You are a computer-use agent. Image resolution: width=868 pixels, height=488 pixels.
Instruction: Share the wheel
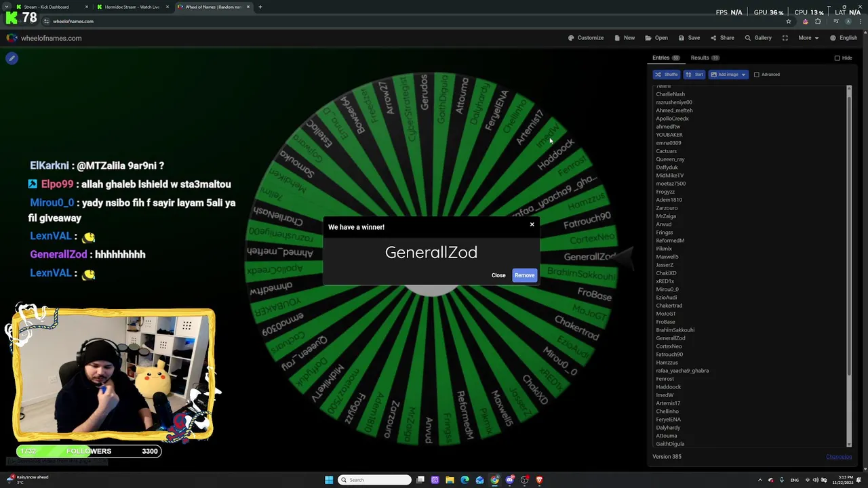pyautogui.click(x=722, y=38)
